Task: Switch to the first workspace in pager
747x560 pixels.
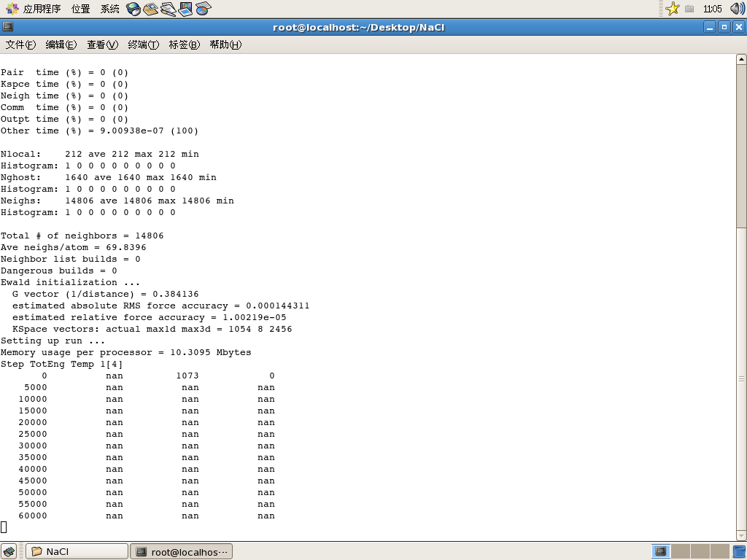Action: point(661,551)
